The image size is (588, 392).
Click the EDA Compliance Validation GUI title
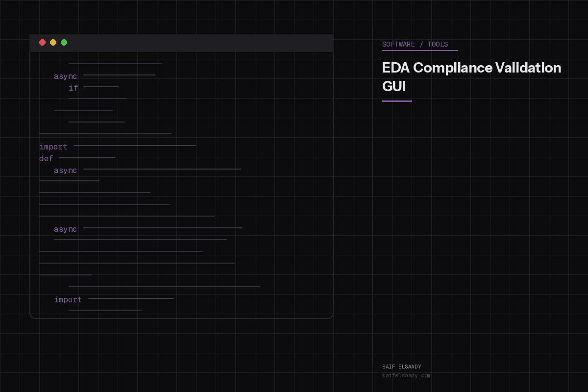[471, 77]
